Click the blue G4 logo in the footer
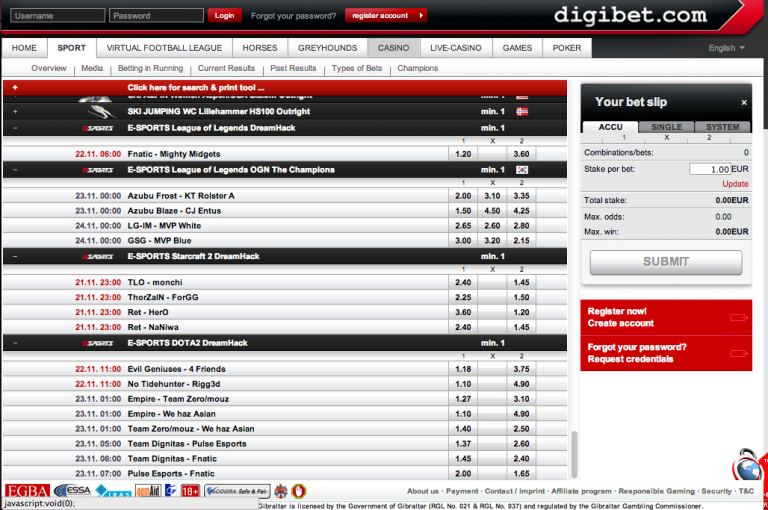Screen dimensions: 768x510 click(170, 490)
